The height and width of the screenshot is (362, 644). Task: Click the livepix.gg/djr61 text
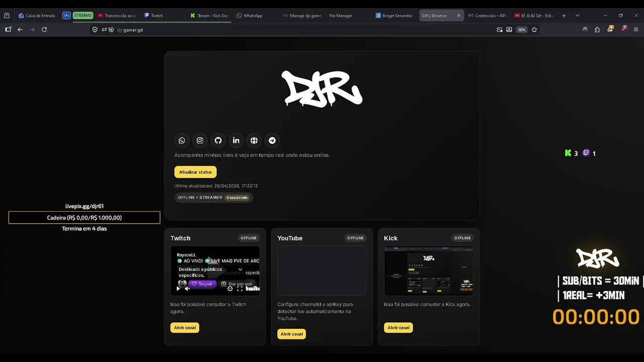[x=85, y=206]
